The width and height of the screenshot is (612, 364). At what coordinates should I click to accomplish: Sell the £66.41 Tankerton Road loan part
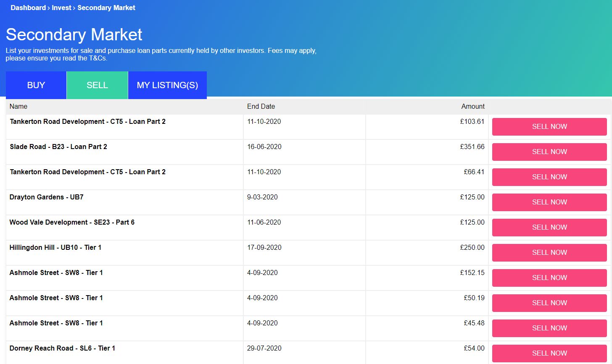point(549,177)
